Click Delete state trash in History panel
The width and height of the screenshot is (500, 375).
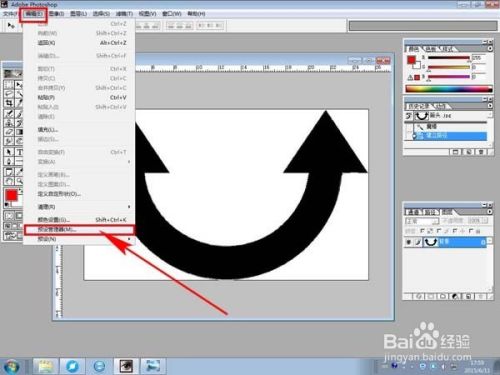tap(481, 152)
